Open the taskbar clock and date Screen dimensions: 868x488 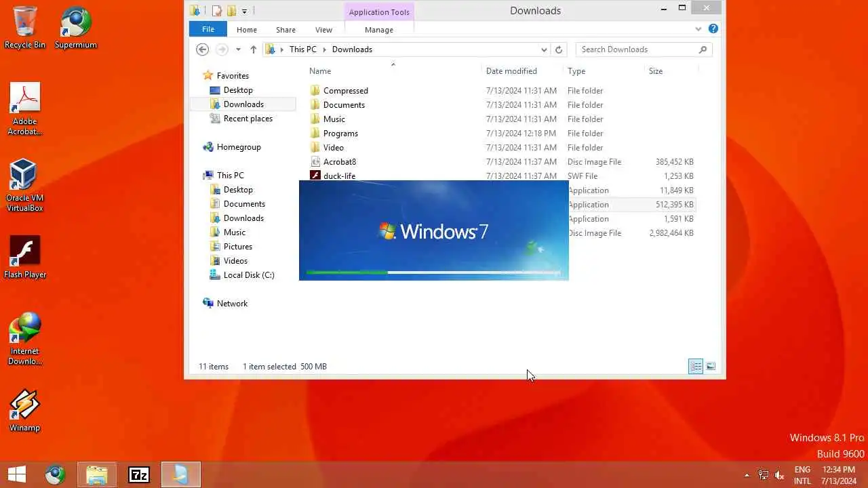839,475
